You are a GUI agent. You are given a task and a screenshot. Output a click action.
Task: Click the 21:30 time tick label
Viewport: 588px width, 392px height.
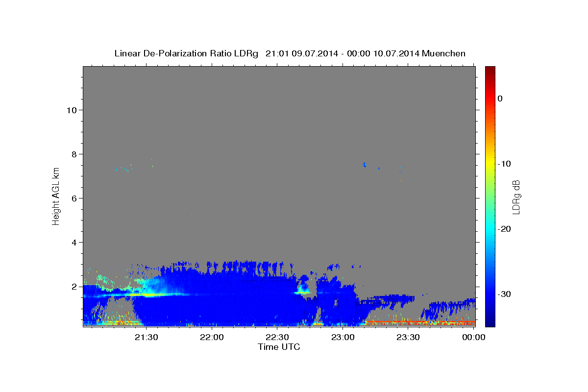coord(147,337)
